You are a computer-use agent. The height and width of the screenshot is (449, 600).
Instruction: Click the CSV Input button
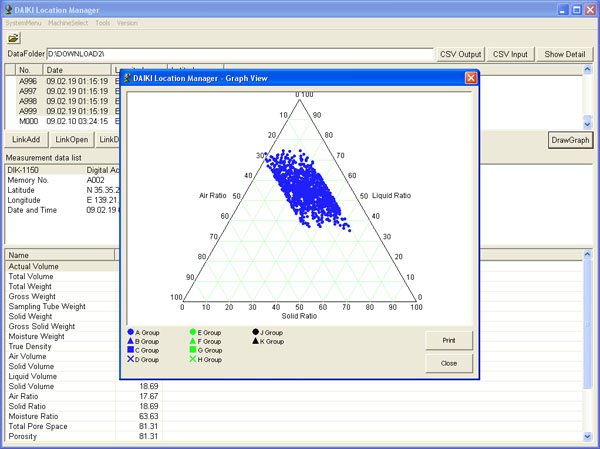(x=510, y=54)
